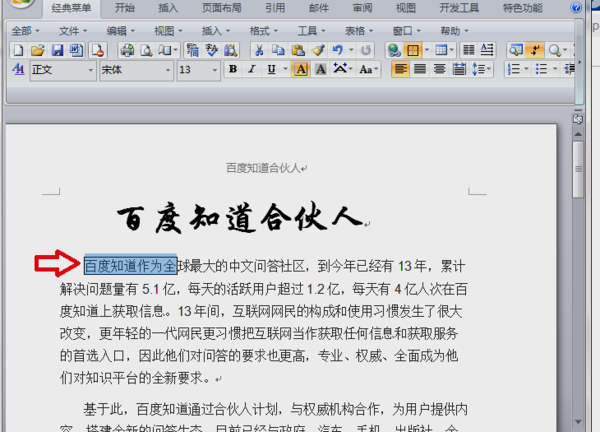This screenshot has width=600, height=432.
Task: Expand the zoom magnifier dropdown
Action: pos(565,50)
